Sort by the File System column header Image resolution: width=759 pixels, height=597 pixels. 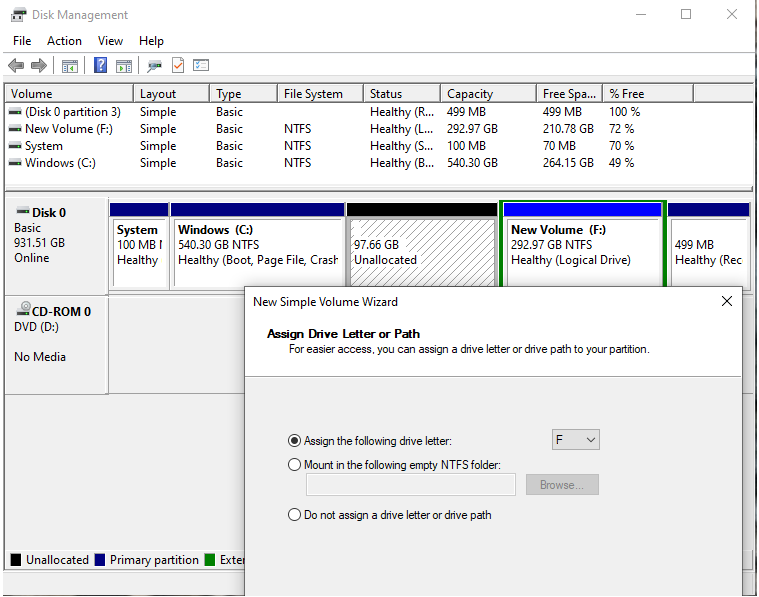coord(320,93)
